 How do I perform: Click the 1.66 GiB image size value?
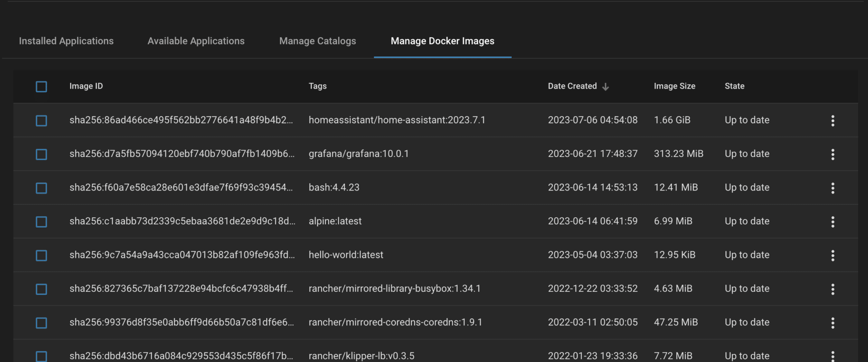[672, 120]
